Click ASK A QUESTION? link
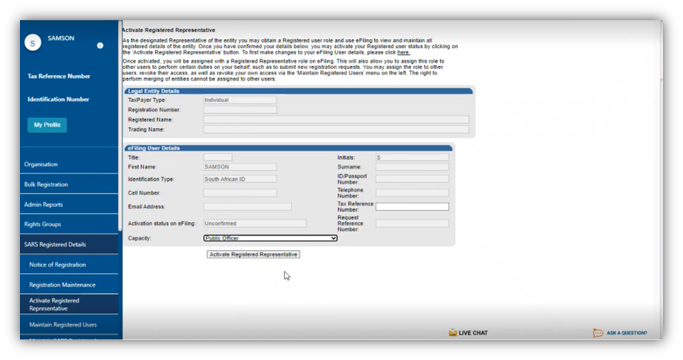The height and width of the screenshot is (360, 683). (x=627, y=333)
